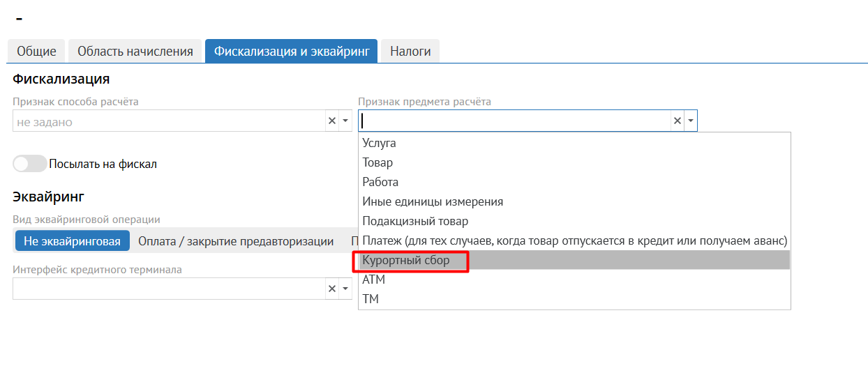The image size is (868, 375).
Task: Clear the Признак способа расчёта field
Action: (x=332, y=121)
